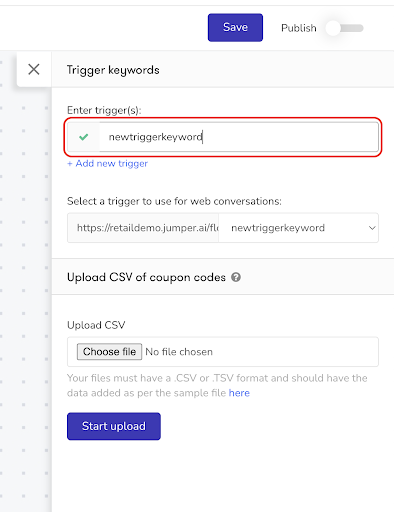
Task: Click the Save button
Action: click(235, 27)
